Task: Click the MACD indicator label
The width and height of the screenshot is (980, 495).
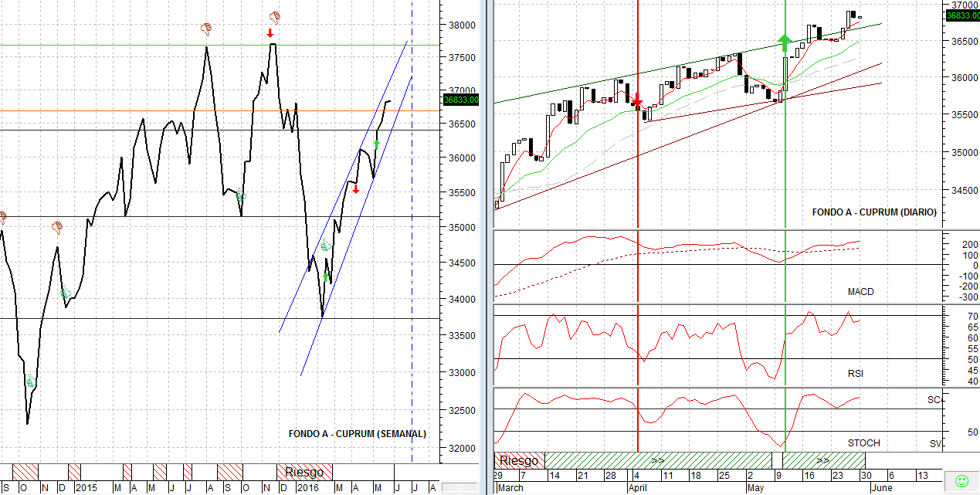Action: click(x=860, y=292)
